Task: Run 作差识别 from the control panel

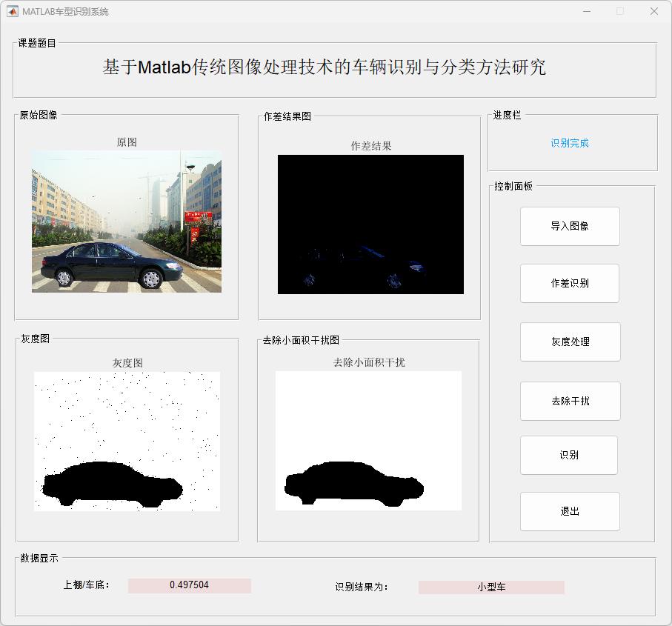Action: pos(569,283)
